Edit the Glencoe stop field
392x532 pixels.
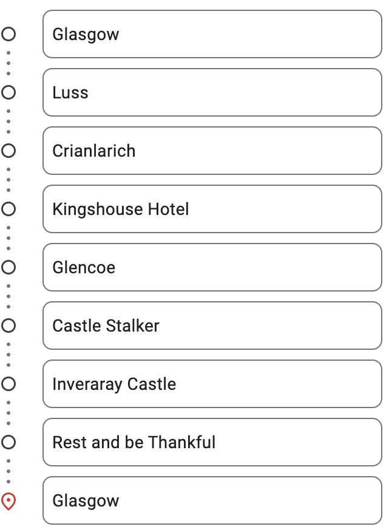coord(212,267)
